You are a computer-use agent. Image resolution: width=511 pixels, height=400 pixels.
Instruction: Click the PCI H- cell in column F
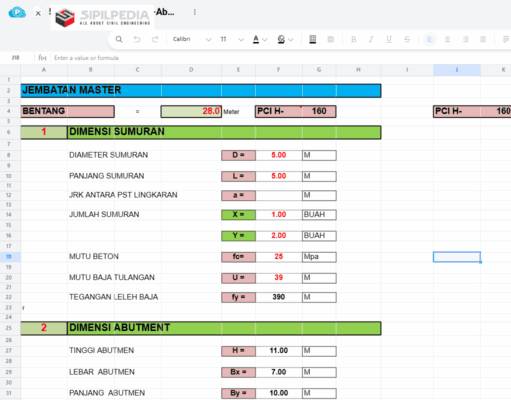coord(279,111)
